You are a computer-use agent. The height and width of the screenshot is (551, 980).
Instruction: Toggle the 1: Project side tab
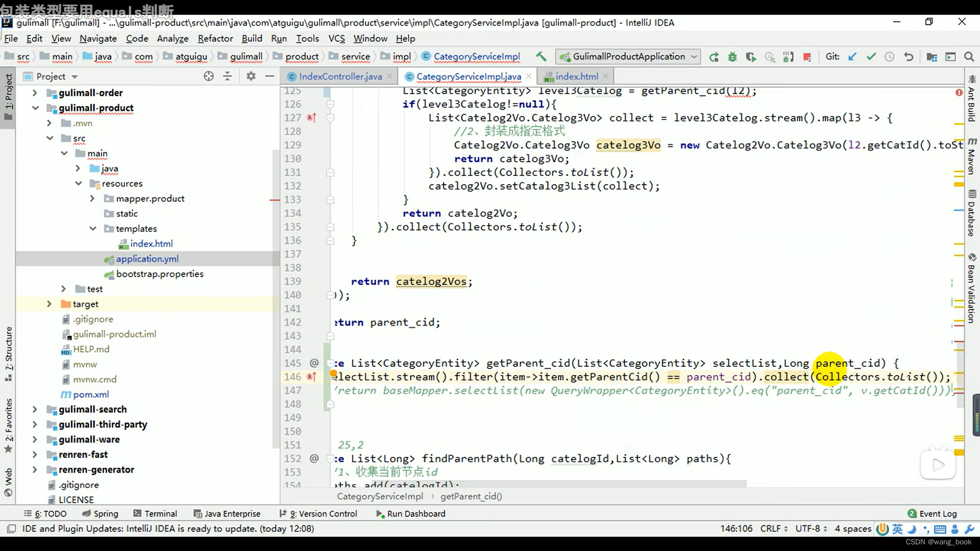(x=9, y=97)
